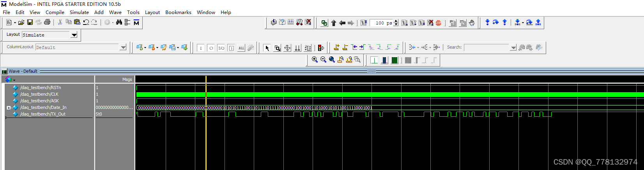The width and height of the screenshot is (644, 170).
Task: Delete the active wave cursor icon
Action: coord(345,47)
